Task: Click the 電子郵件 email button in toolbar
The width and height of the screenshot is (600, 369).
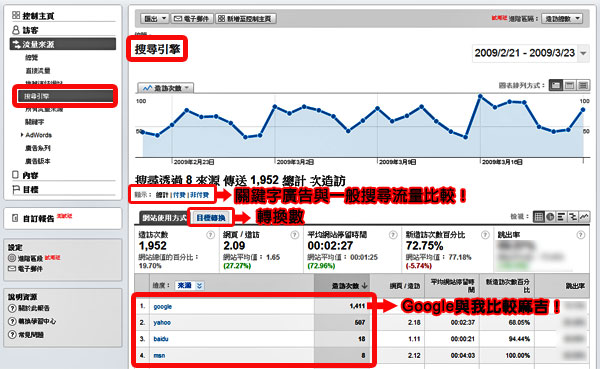Action: [x=192, y=18]
